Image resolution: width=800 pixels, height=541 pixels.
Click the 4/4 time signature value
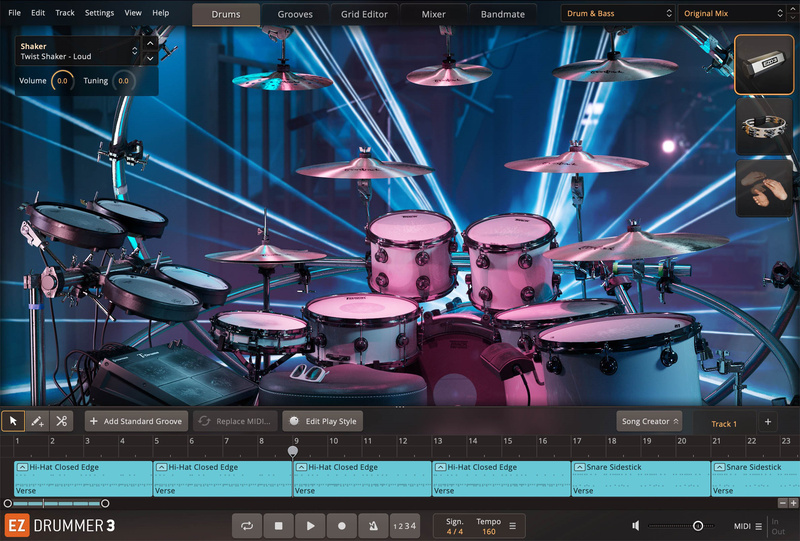(x=455, y=532)
